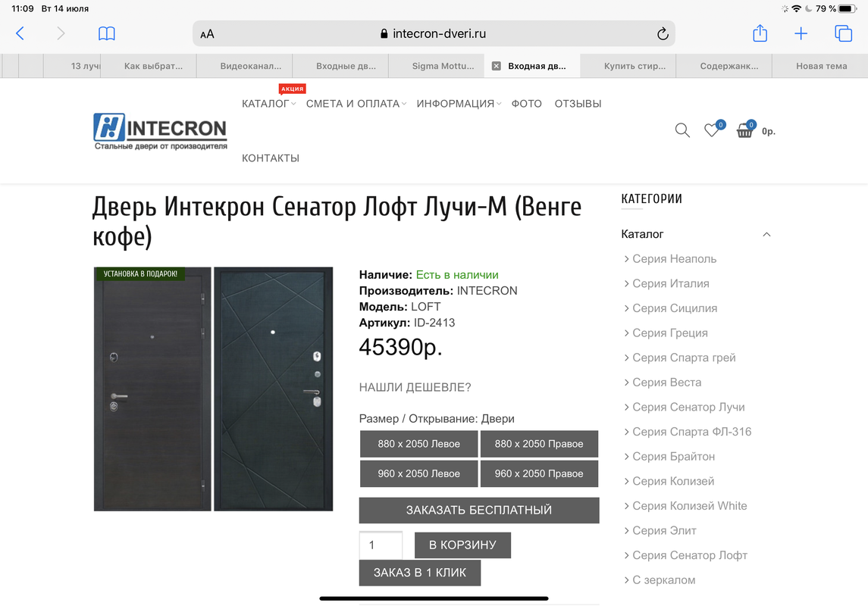This screenshot has height=606, width=868.
Task: Reload the page with refresh icon
Action: tap(663, 34)
